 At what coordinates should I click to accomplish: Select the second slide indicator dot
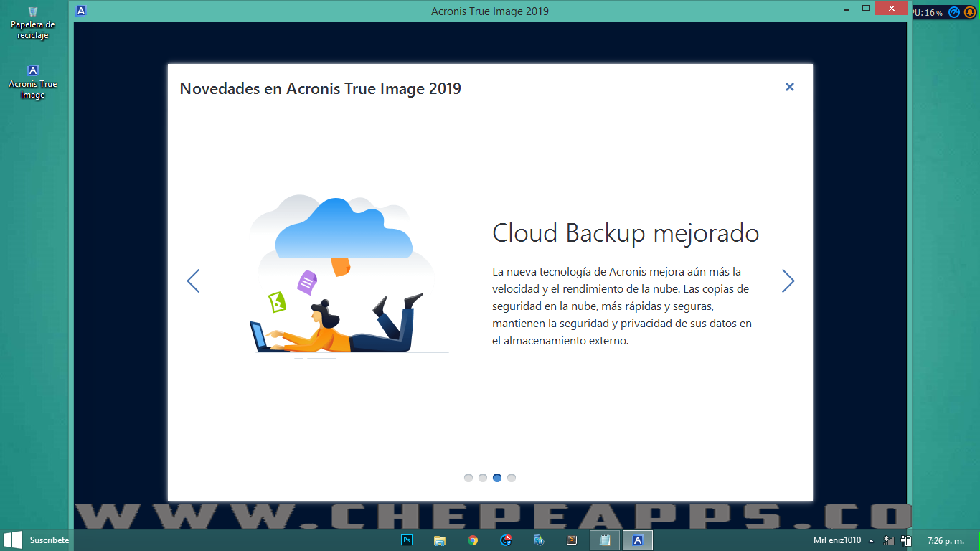point(483,478)
